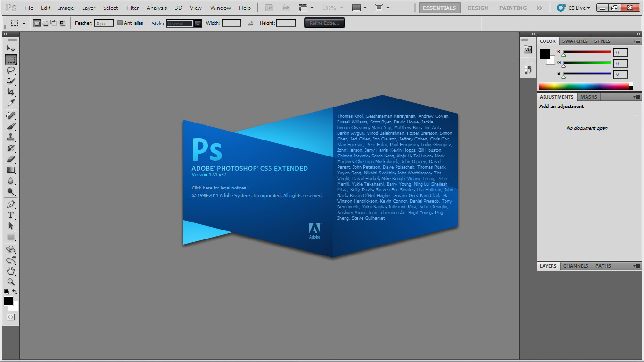
Task: Swap width and height values
Action: (250, 23)
